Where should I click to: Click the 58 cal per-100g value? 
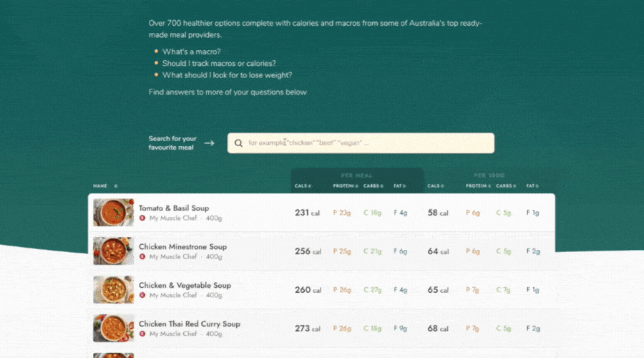(x=438, y=213)
